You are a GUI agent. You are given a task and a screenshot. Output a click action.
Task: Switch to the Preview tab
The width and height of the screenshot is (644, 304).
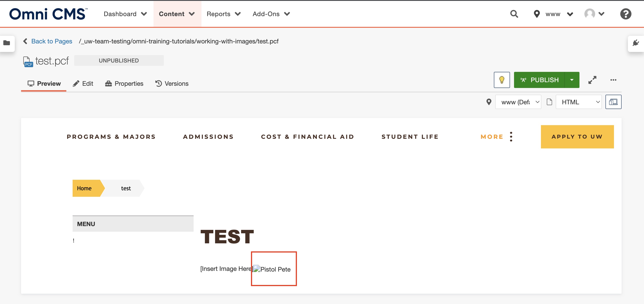(44, 83)
